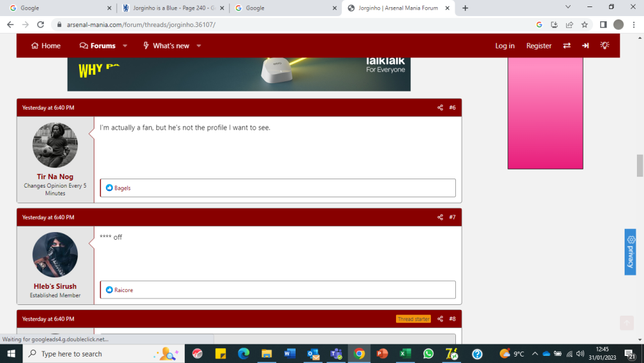Screen dimensions: 644x363
Task: Open the Windows Start menu
Action: [11, 353]
